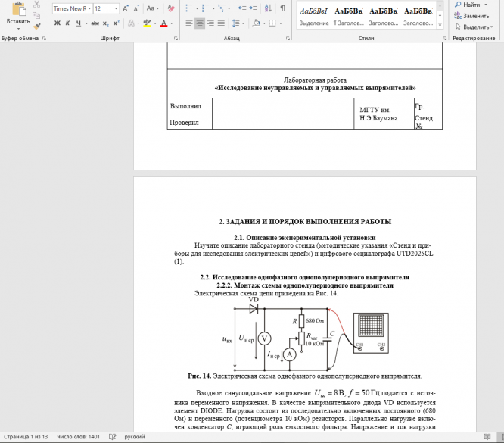Click the empty Выполнил table cell
The width and height of the screenshot is (504, 443).
(x=283, y=106)
